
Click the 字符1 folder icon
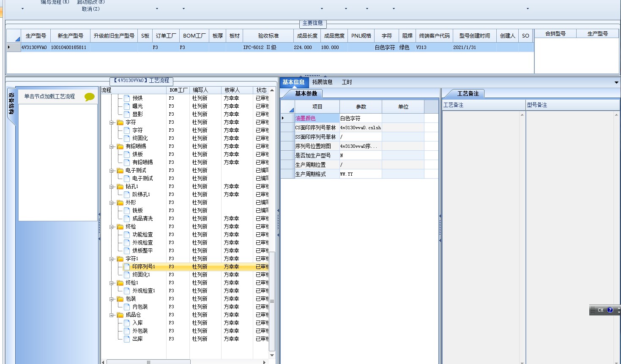(x=120, y=259)
